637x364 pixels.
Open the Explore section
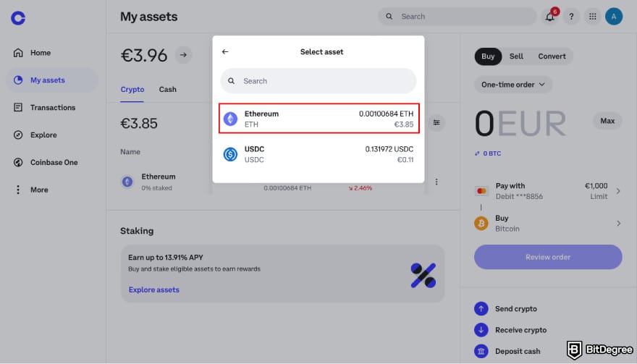(x=35, y=135)
